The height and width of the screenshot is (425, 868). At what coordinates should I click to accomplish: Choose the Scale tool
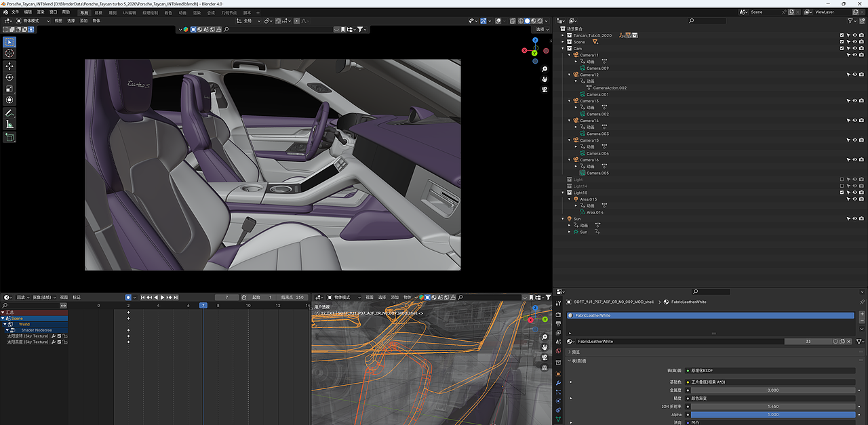9,89
